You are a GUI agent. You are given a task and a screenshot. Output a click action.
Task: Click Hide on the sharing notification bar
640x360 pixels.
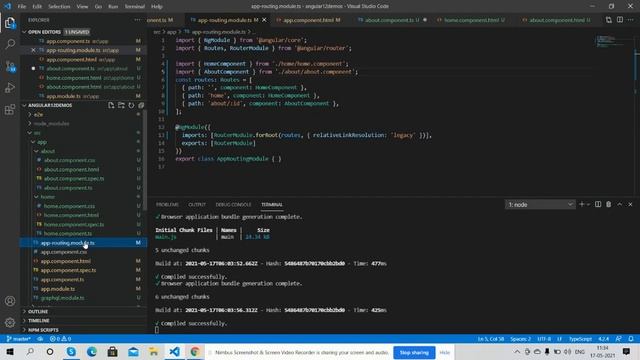coord(444,352)
